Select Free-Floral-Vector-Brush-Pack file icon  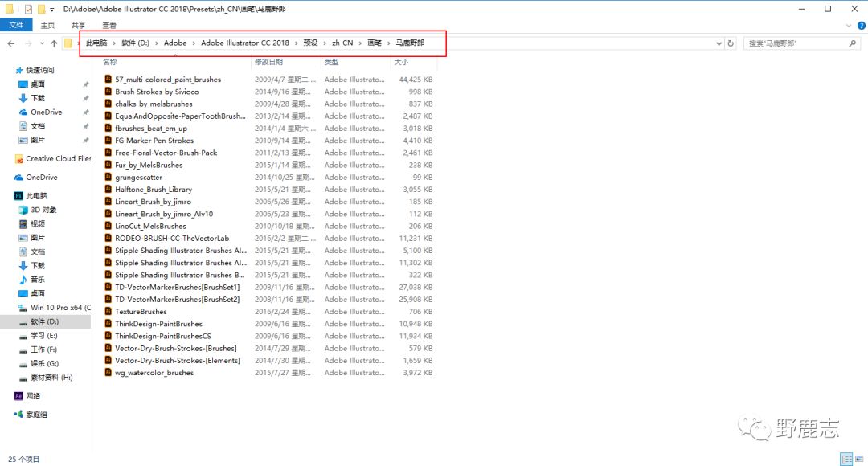108,152
